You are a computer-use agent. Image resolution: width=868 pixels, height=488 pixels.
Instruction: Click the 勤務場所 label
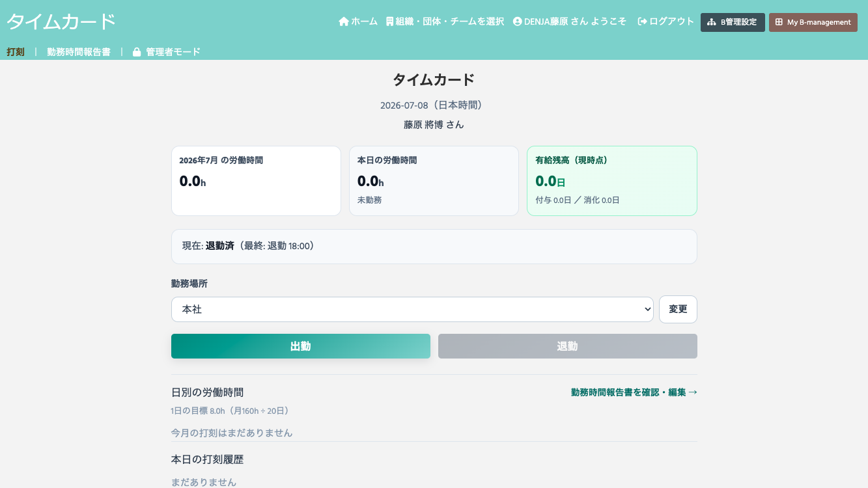tap(189, 284)
